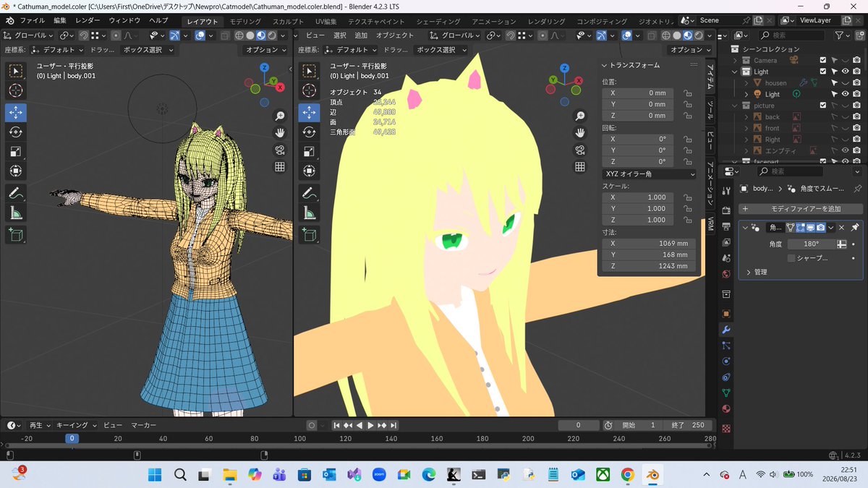This screenshot has height=488, width=868.
Task: Toggle the sharp edges checkbox in modifier
Action: [791, 258]
